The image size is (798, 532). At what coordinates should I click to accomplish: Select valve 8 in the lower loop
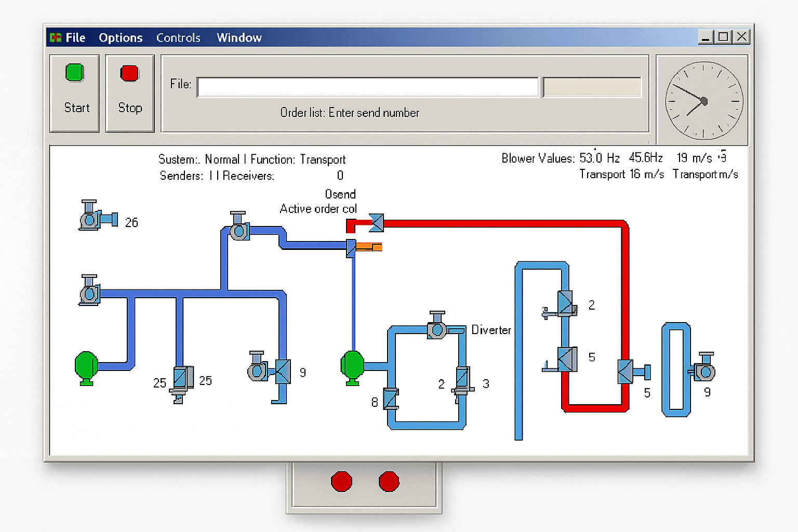(391, 399)
